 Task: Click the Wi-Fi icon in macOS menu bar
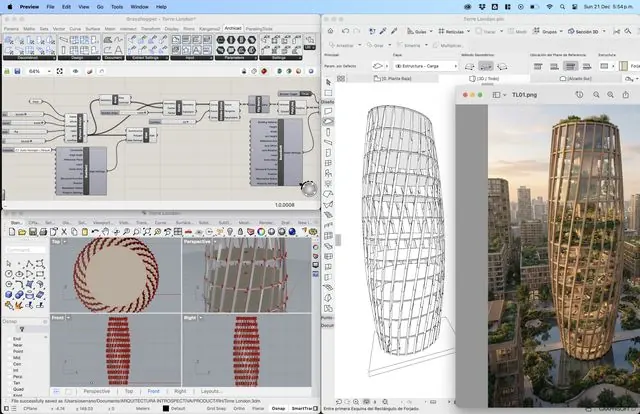549,7
